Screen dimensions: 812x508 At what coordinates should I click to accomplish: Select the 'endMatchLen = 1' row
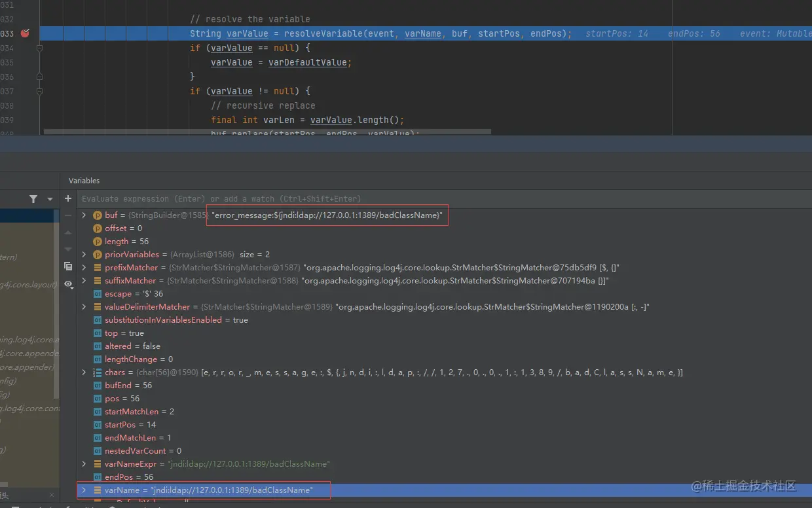click(x=445, y=437)
